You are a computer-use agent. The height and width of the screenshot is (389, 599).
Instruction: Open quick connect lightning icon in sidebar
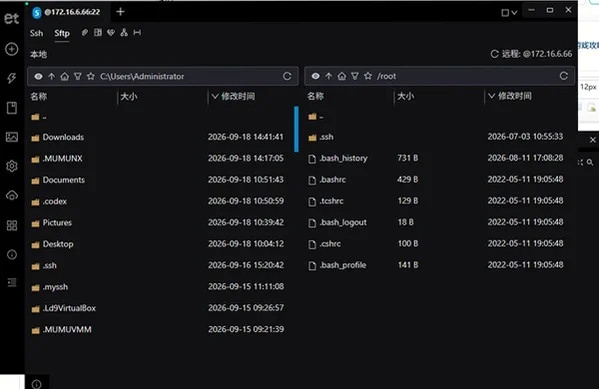coord(11,78)
